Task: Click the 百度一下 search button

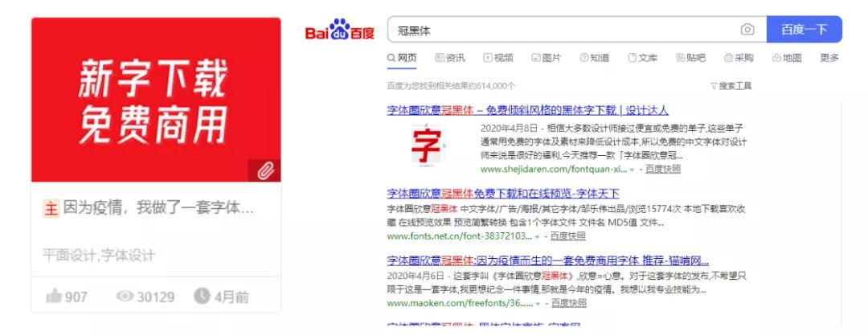Action: tap(805, 29)
